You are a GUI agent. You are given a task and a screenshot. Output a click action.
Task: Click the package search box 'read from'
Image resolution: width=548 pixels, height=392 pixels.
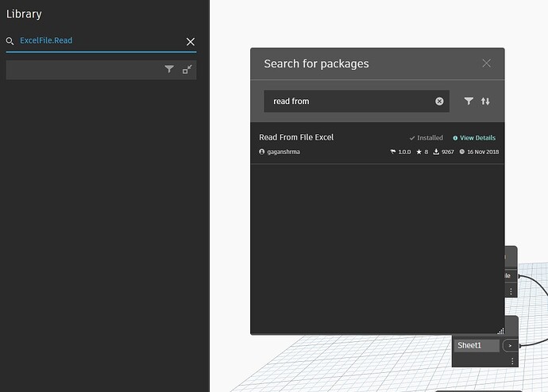click(357, 102)
